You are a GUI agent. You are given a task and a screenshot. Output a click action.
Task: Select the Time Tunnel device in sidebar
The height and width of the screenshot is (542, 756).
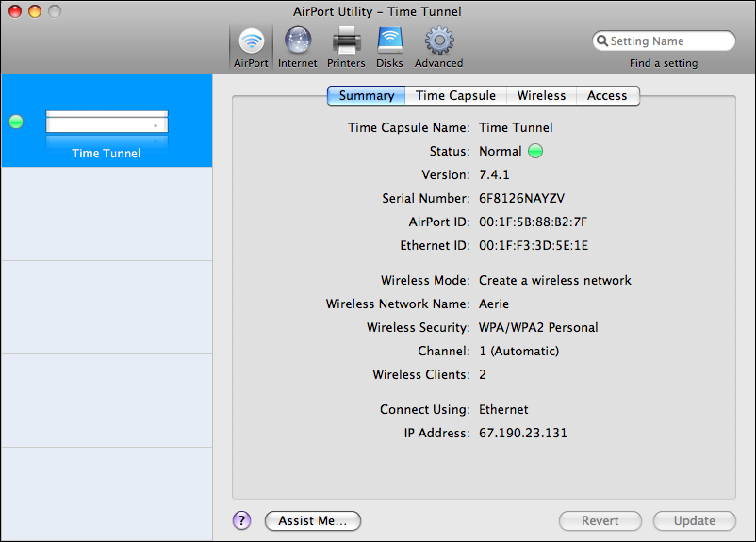(x=107, y=121)
